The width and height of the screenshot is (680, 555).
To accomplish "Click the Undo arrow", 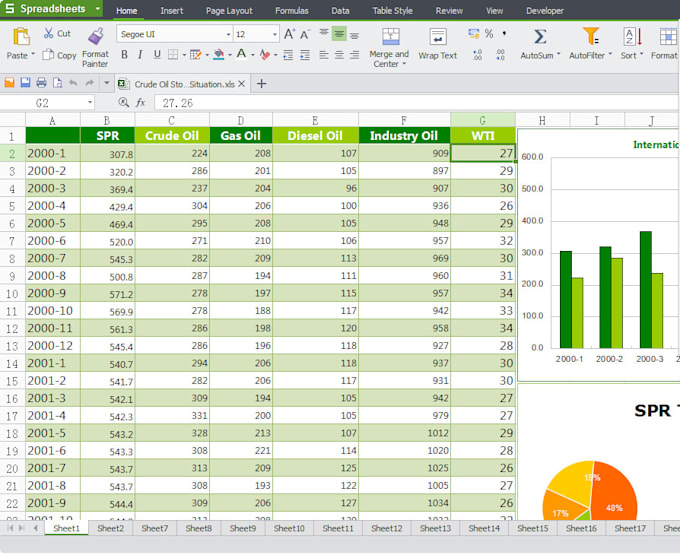I will (73, 82).
